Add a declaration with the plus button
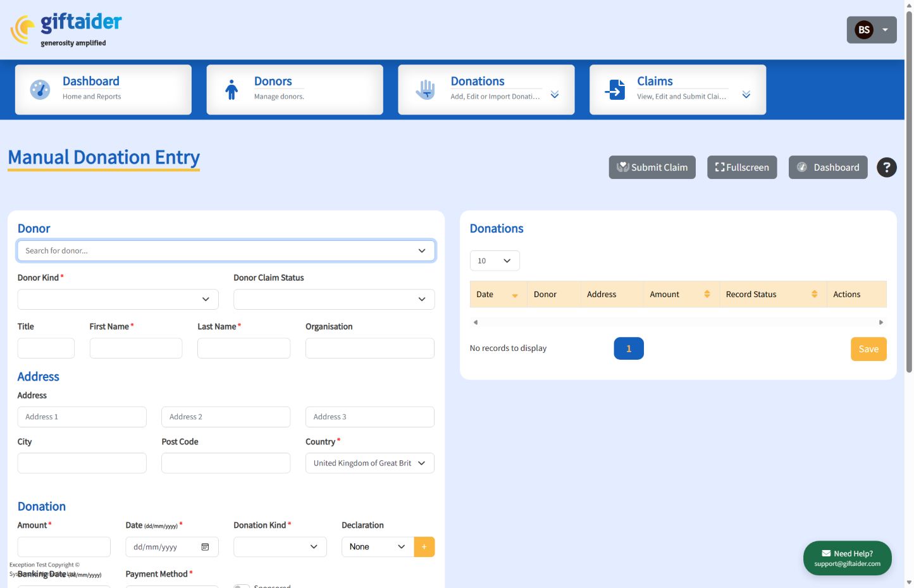Viewport: 914px width, 588px height. [x=424, y=547]
